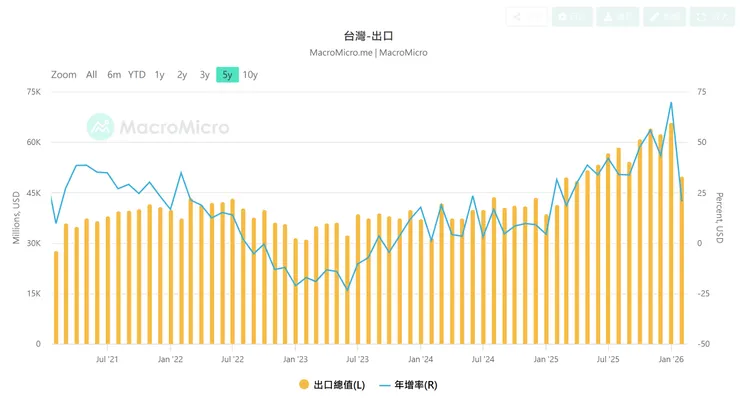Toggle the 出口總值(L) legend series

click(332, 385)
